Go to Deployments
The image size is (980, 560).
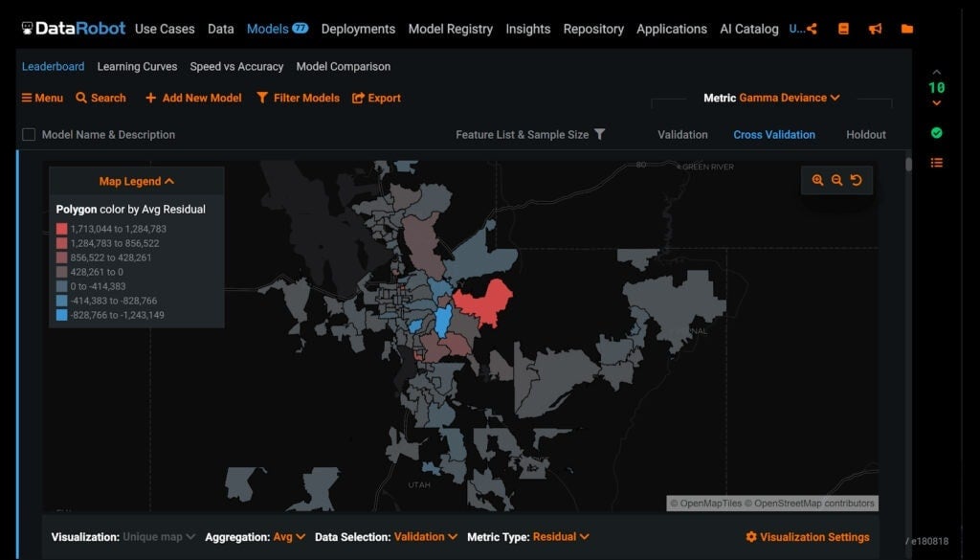click(358, 29)
